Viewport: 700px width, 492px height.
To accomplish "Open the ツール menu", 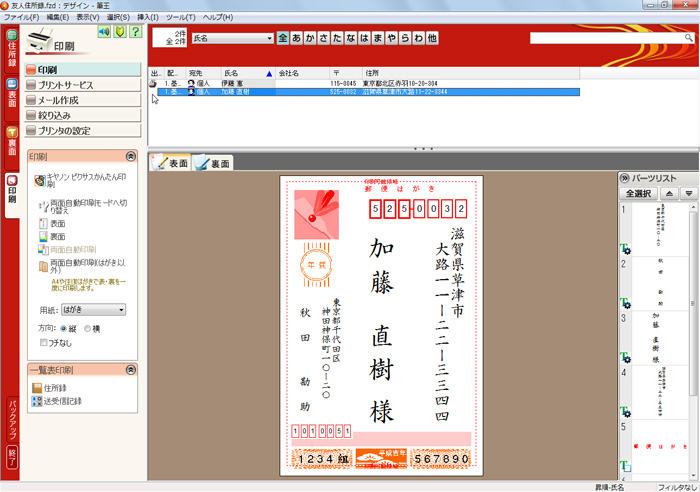I will 180,18.
